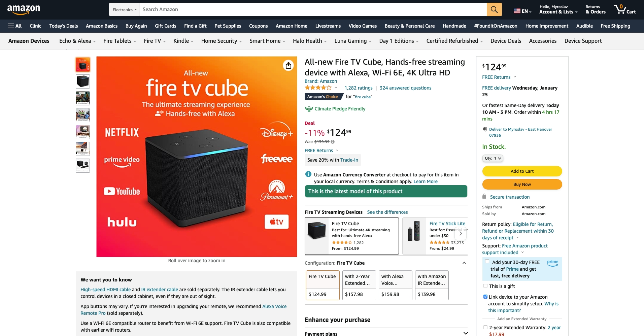Viewport: 644px width, 336px height.
Task: Uncheck Link device to your Amazon account
Action: (x=485, y=297)
